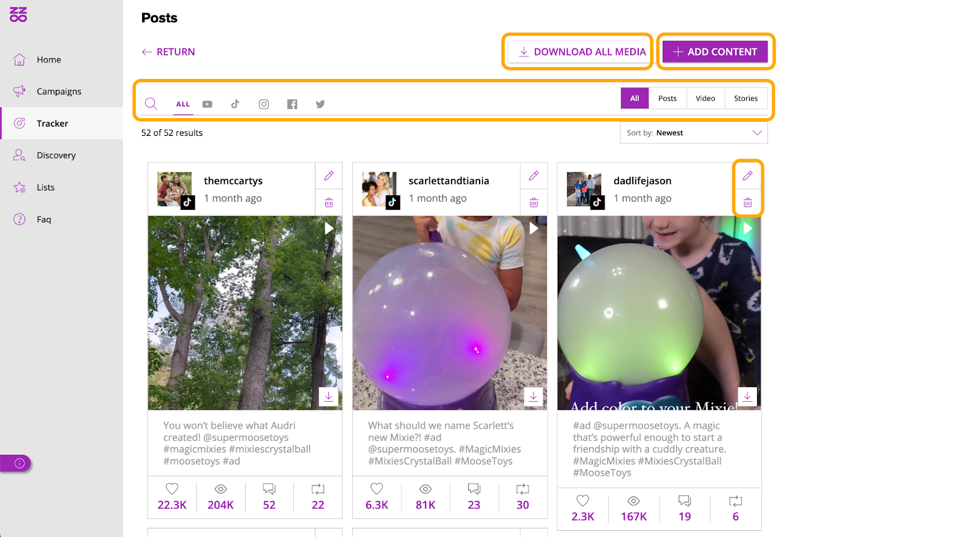
Task: Click the search magnifier icon
Action: click(x=151, y=104)
